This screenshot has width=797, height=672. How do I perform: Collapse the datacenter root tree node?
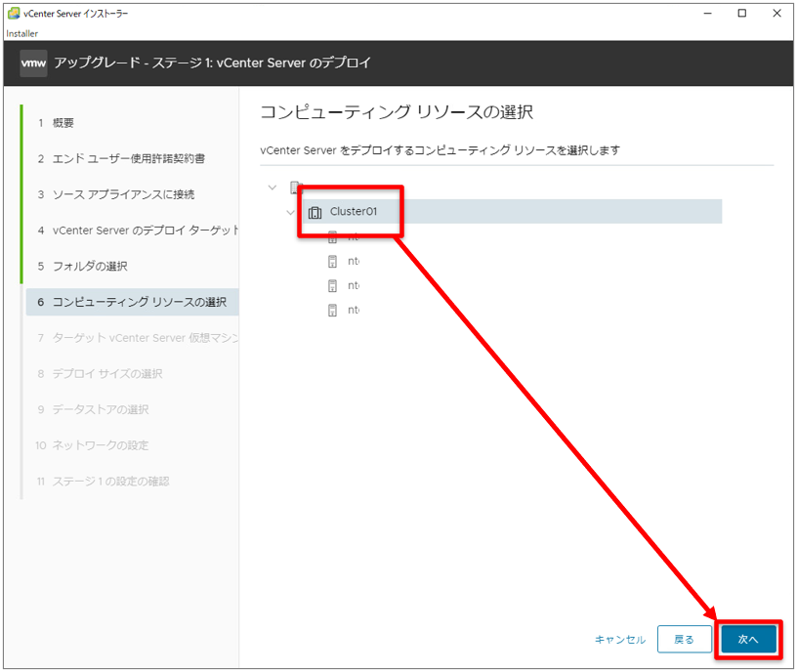(x=273, y=188)
